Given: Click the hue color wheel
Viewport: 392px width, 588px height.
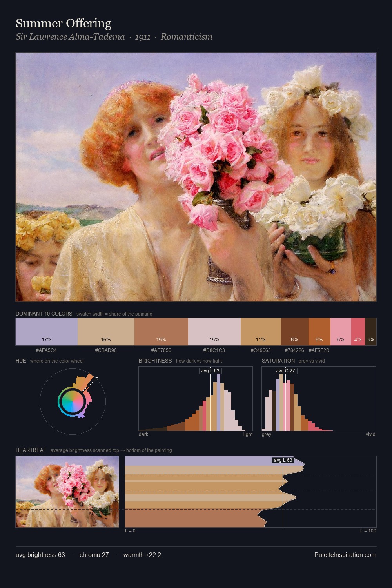Looking at the screenshot, I should [x=73, y=401].
